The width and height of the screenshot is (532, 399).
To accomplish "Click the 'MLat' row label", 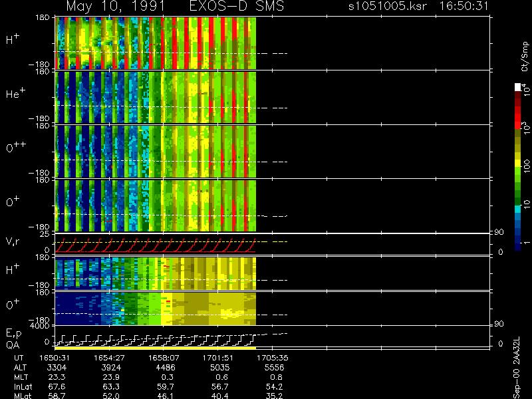I will pos(23,396).
